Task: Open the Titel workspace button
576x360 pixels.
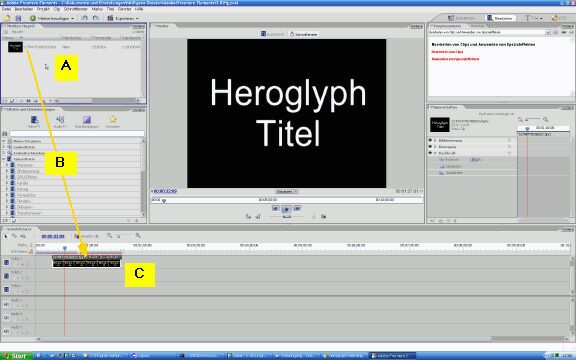Action: (533, 18)
